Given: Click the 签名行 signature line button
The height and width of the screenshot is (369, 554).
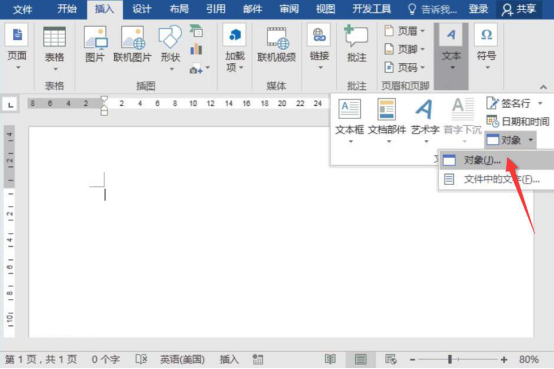Looking at the screenshot, I should pyautogui.click(x=509, y=103).
